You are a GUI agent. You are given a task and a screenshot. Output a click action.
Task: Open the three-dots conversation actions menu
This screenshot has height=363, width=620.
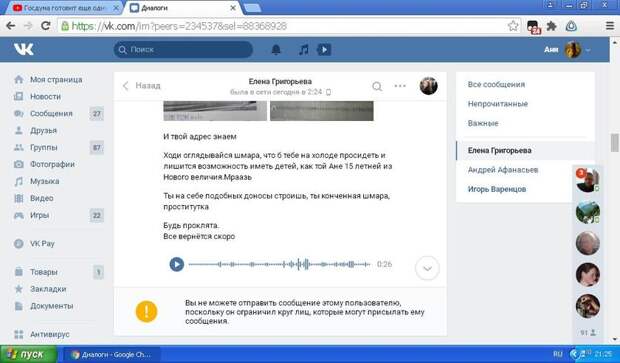[400, 86]
